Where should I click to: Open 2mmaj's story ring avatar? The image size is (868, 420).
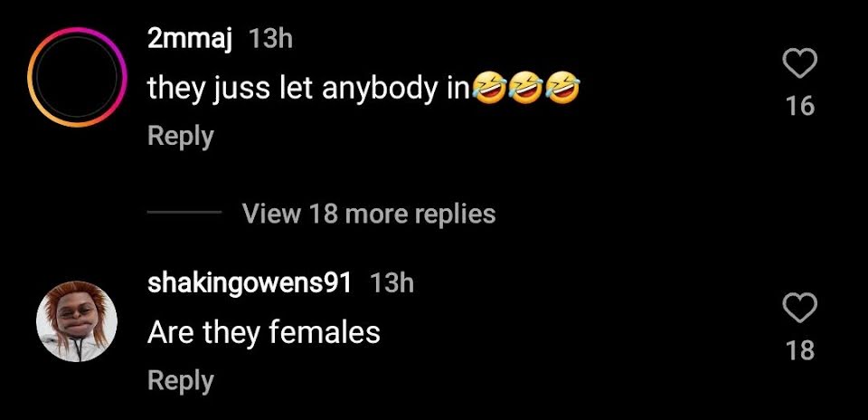pyautogui.click(x=78, y=77)
